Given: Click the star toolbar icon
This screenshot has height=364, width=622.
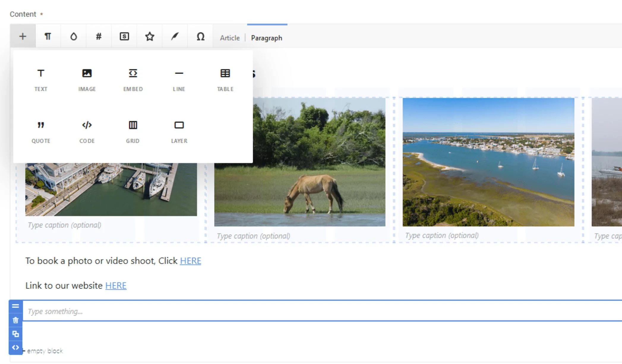Looking at the screenshot, I should coord(149,36).
